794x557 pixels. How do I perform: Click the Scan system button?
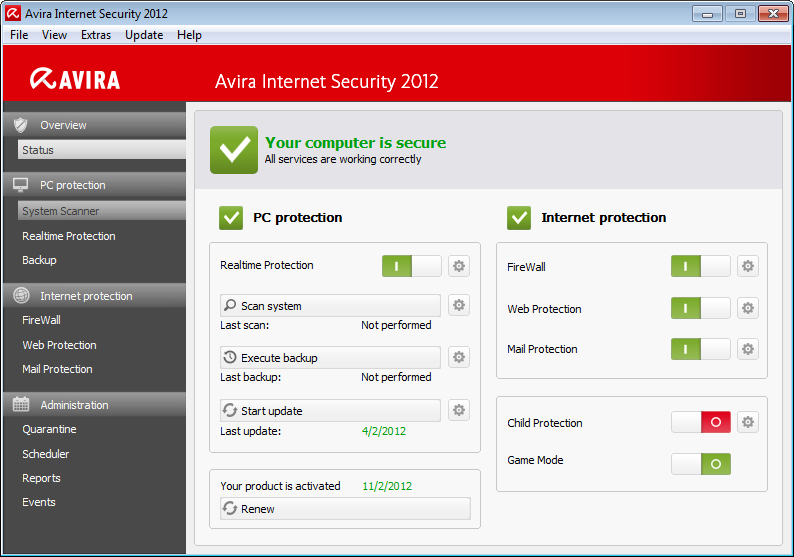[x=330, y=306]
